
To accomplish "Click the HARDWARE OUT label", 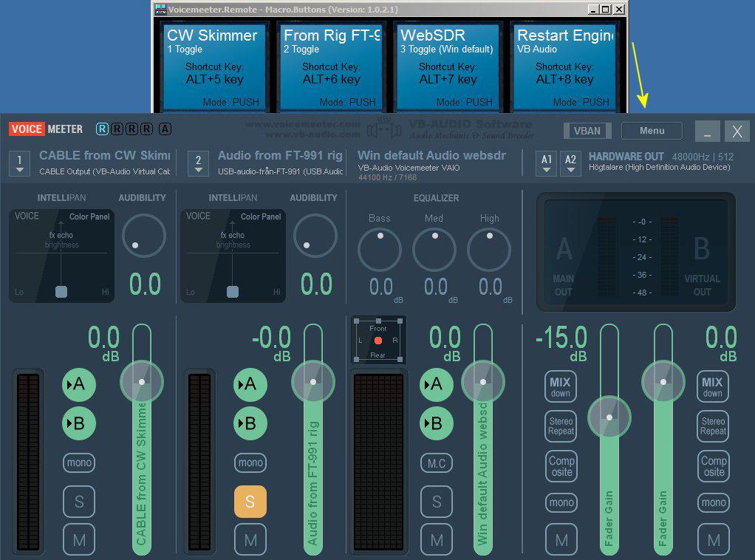I will (626, 157).
